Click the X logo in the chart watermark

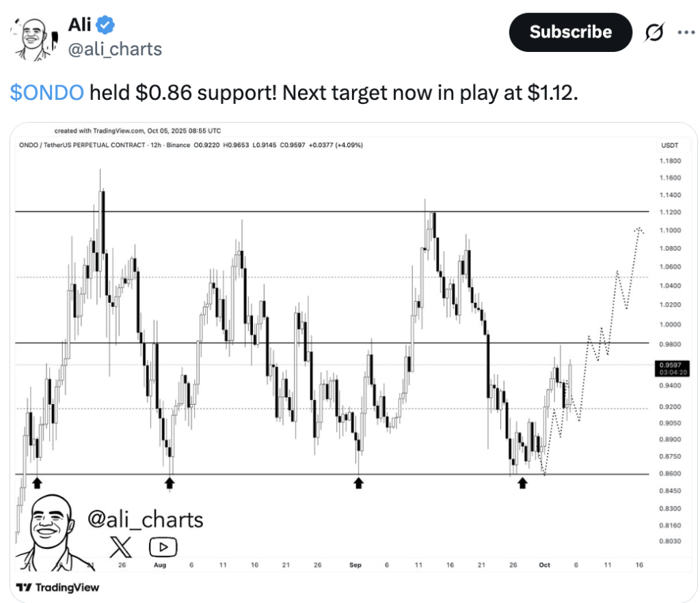click(122, 546)
